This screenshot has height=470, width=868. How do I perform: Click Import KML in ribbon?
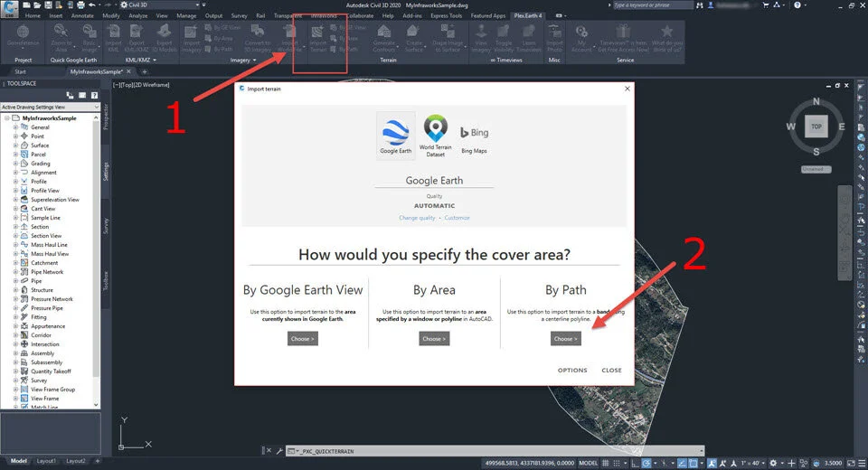[114, 38]
